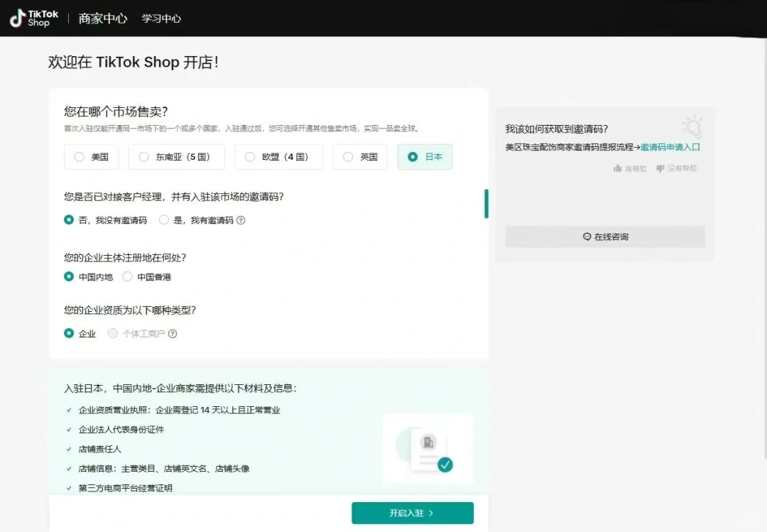The height and width of the screenshot is (532, 767).
Task: Click the 在线咨询 consultation button
Action: pos(604,237)
